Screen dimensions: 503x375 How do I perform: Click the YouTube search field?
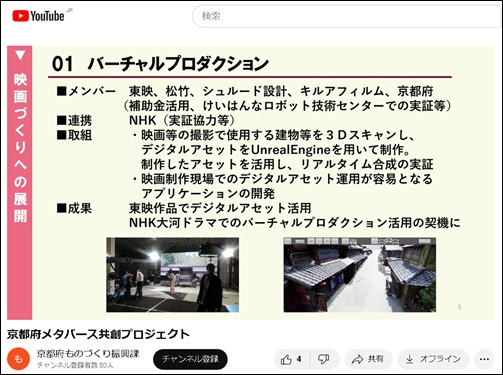point(347,16)
